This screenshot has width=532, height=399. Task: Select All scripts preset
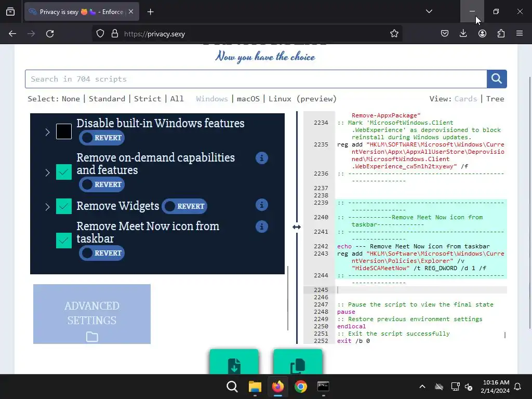coord(177,99)
